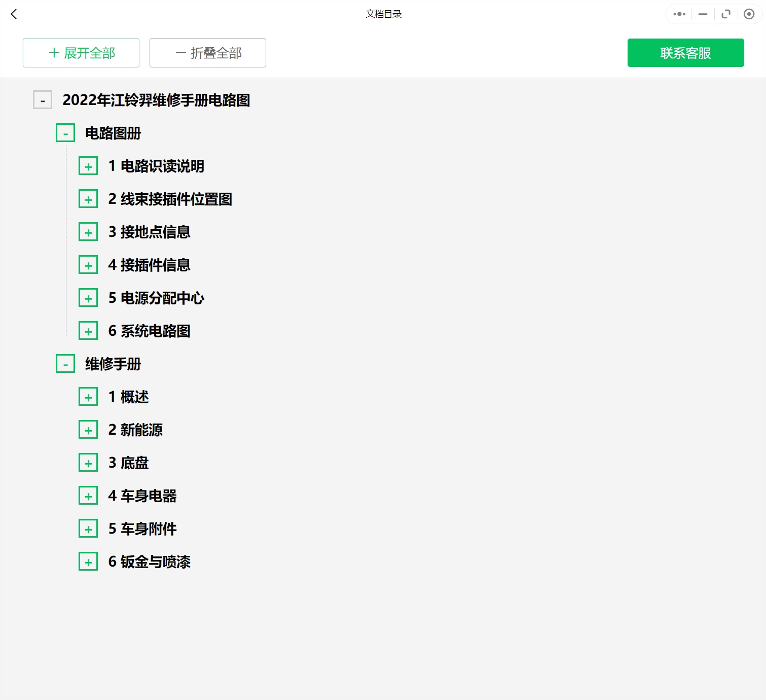This screenshot has height=700, width=766.
Task: Expand the 1 电路识读说明 node
Action: click(88, 165)
